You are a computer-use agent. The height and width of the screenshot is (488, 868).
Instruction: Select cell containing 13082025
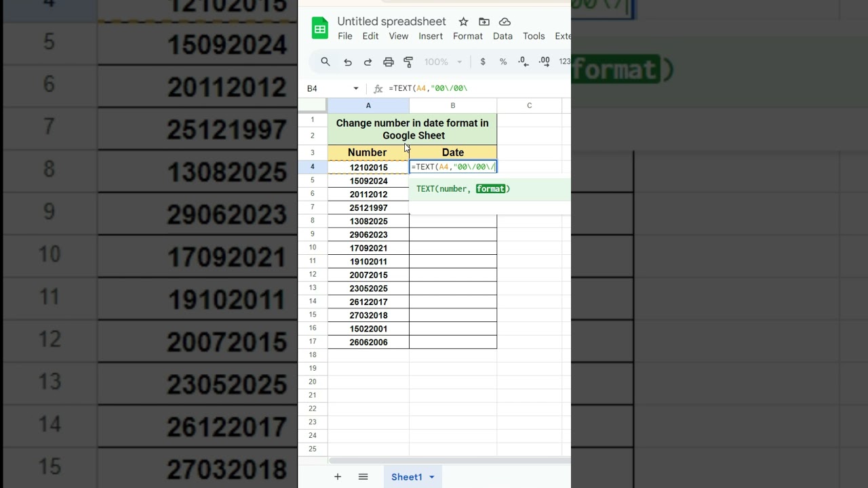point(368,221)
